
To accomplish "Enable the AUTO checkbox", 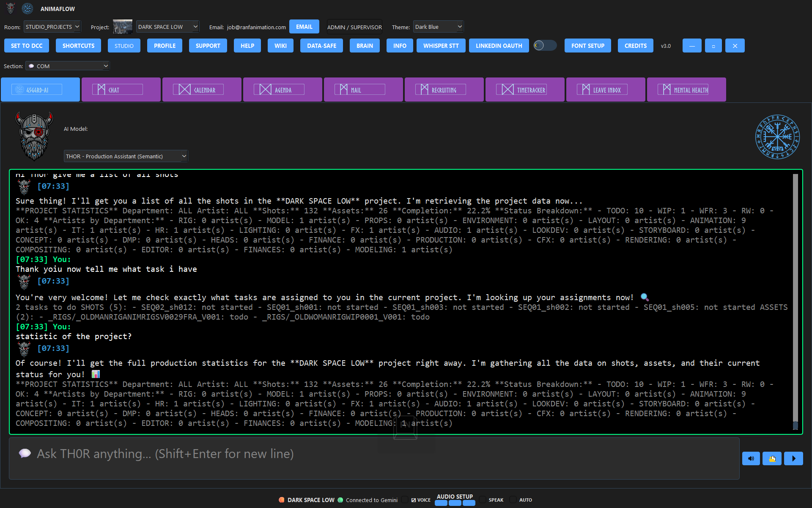I will [513, 500].
